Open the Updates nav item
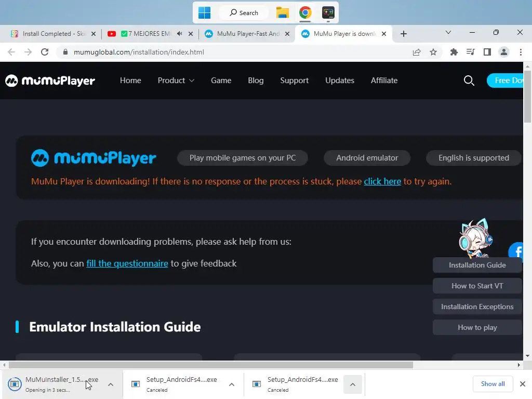The image size is (532, 399). (340, 81)
